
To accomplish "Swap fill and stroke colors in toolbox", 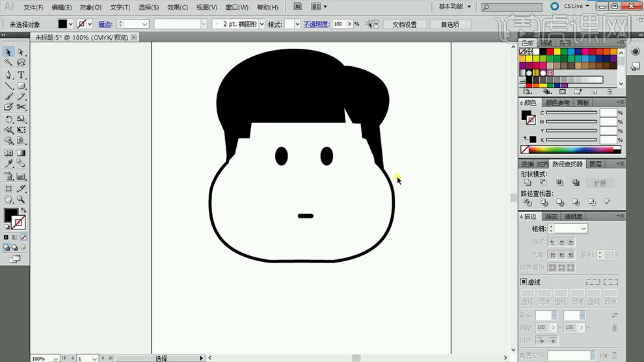I will click(23, 210).
